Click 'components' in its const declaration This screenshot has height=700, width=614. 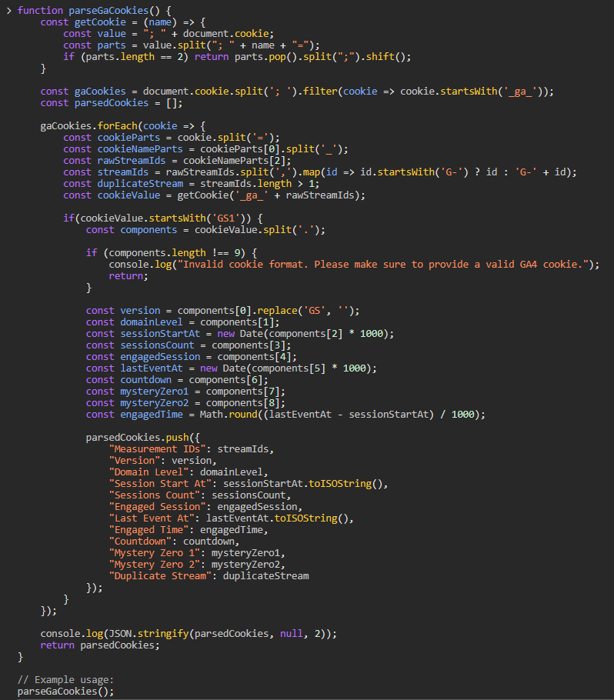click(148, 230)
